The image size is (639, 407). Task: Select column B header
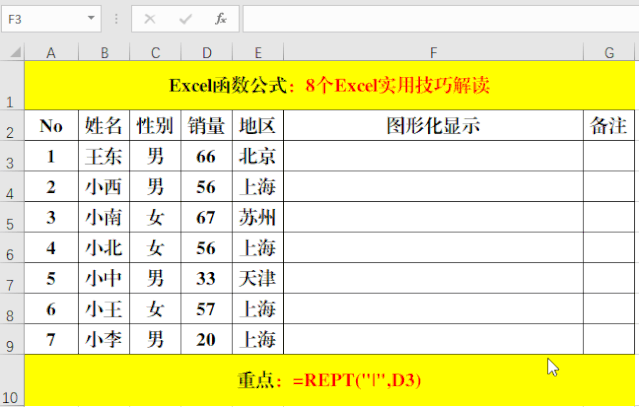[x=104, y=53]
